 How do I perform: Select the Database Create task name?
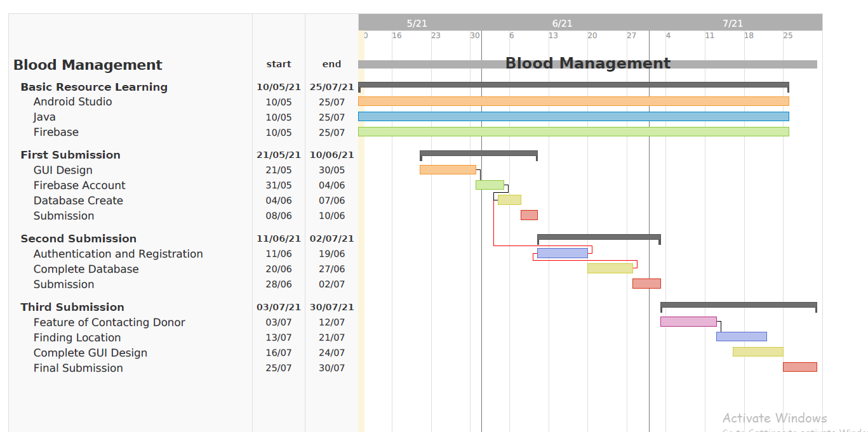coord(78,200)
